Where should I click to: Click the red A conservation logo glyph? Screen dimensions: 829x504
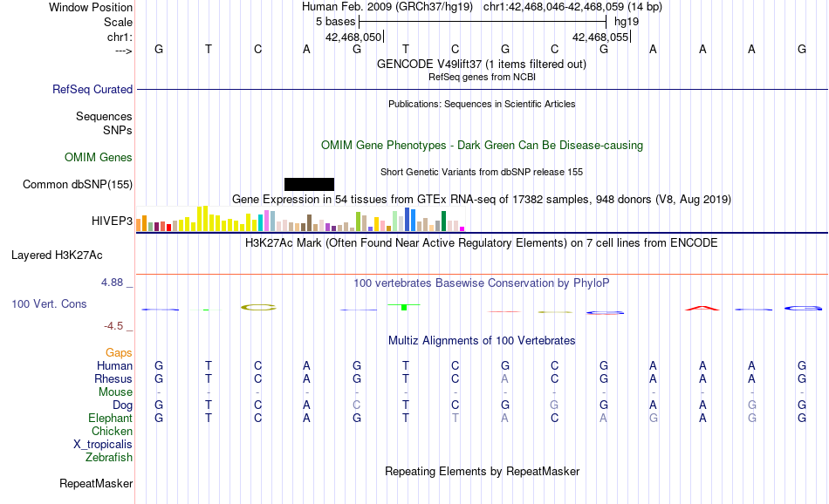click(x=702, y=308)
